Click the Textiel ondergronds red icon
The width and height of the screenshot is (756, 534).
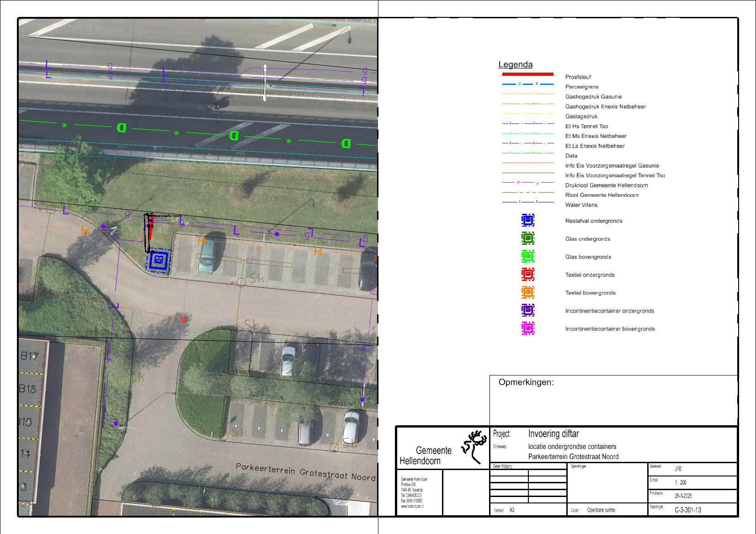527,275
